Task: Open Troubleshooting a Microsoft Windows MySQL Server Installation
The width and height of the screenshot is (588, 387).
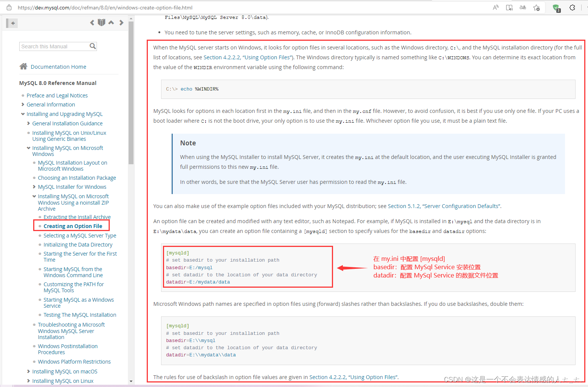Action: [x=71, y=331]
